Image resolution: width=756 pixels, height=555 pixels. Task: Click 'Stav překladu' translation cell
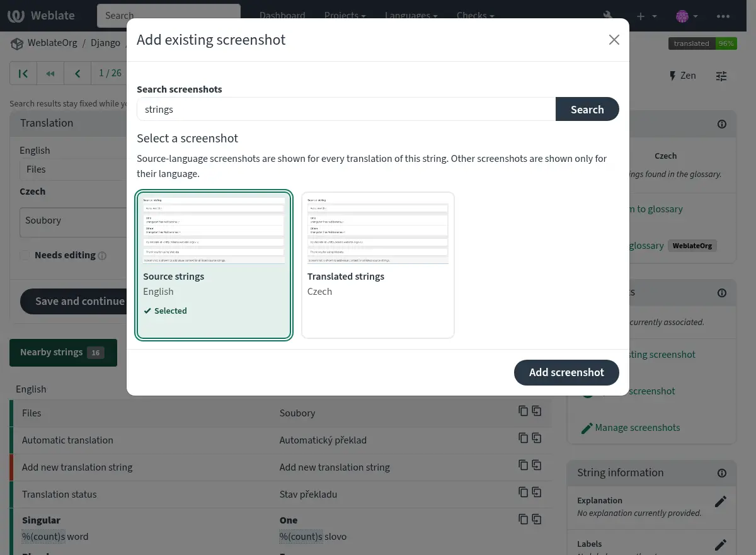[x=308, y=495]
